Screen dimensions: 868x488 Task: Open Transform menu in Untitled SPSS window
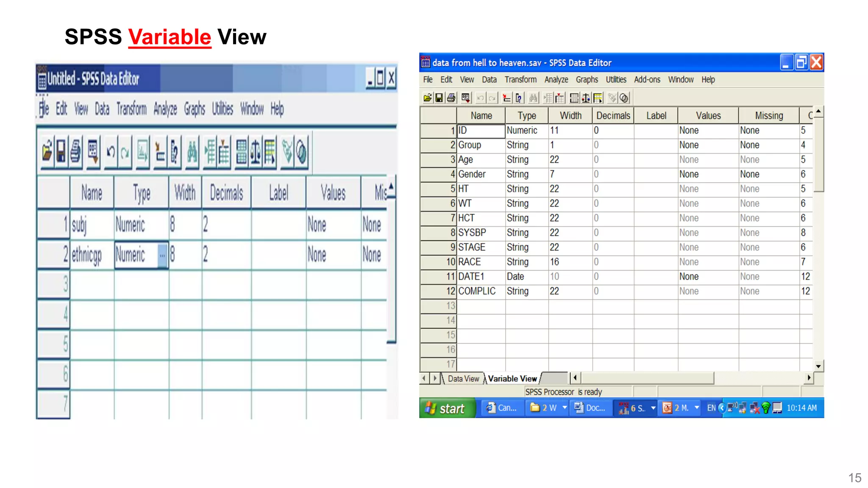point(131,109)
